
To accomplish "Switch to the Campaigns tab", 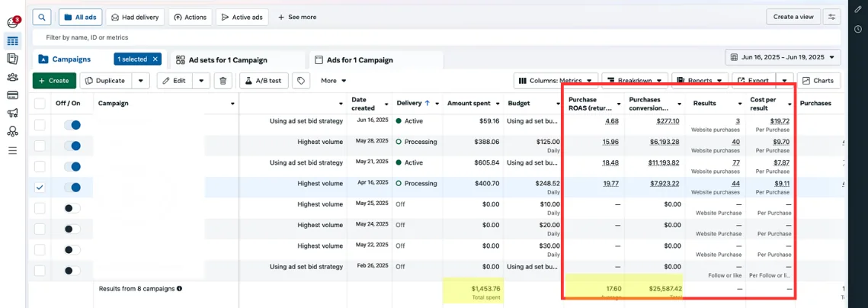I will tap(72, 59).
